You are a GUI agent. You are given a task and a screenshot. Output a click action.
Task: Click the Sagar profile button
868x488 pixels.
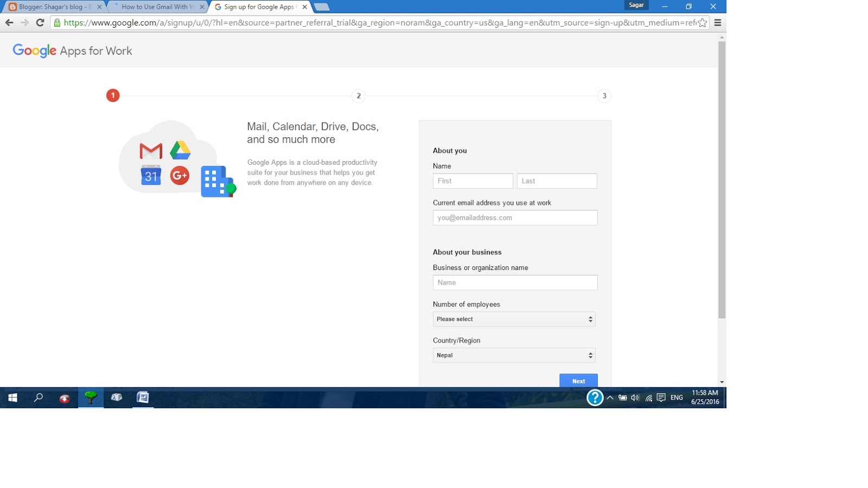click(x=636, y=5)
